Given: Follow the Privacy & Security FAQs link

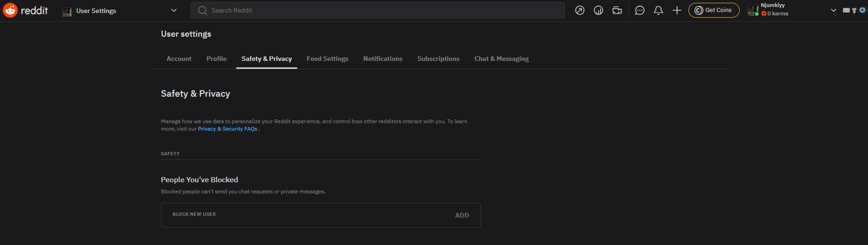Looking at the screenshot, I should click(x=227, y=129).
